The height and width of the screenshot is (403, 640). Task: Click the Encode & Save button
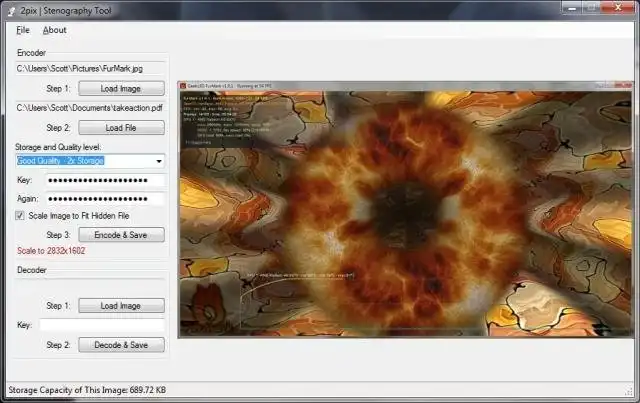click(121, 235)
